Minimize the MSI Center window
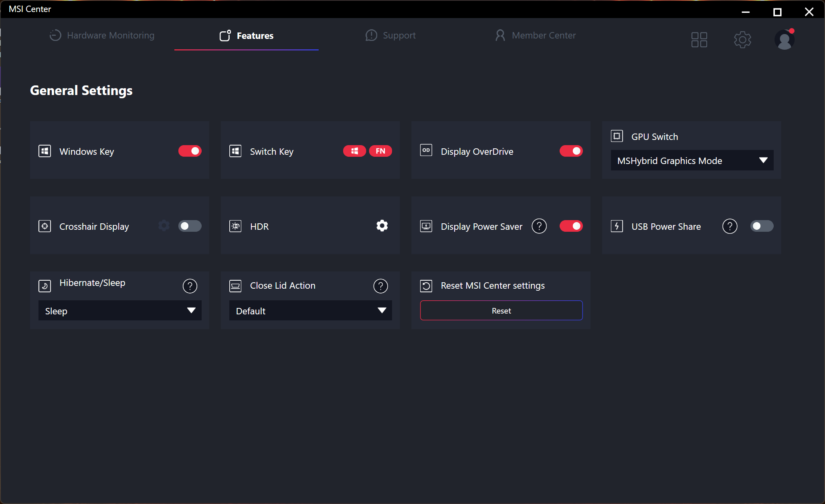Screen dimensions: 825x504 click(x=746, y=12)
